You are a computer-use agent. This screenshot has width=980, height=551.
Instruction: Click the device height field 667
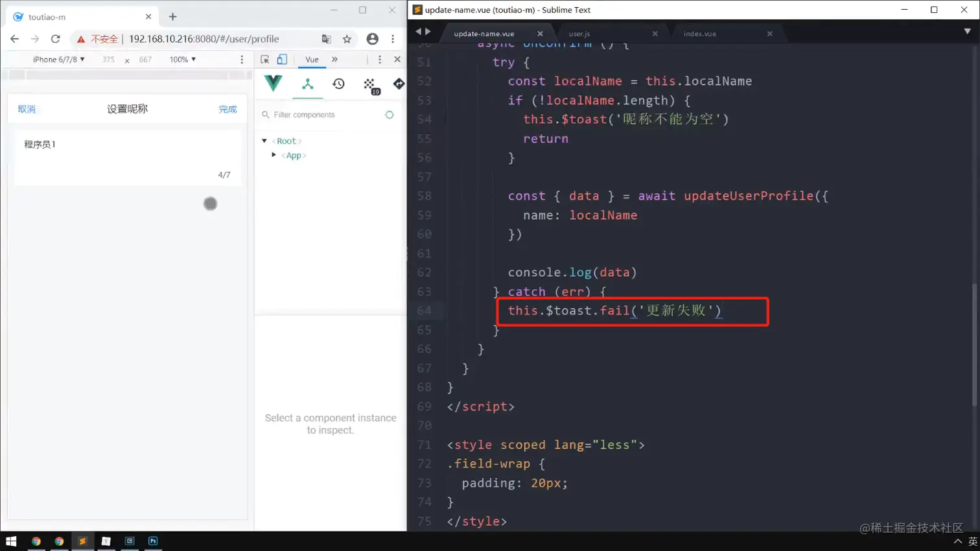[x=145, y=60]
